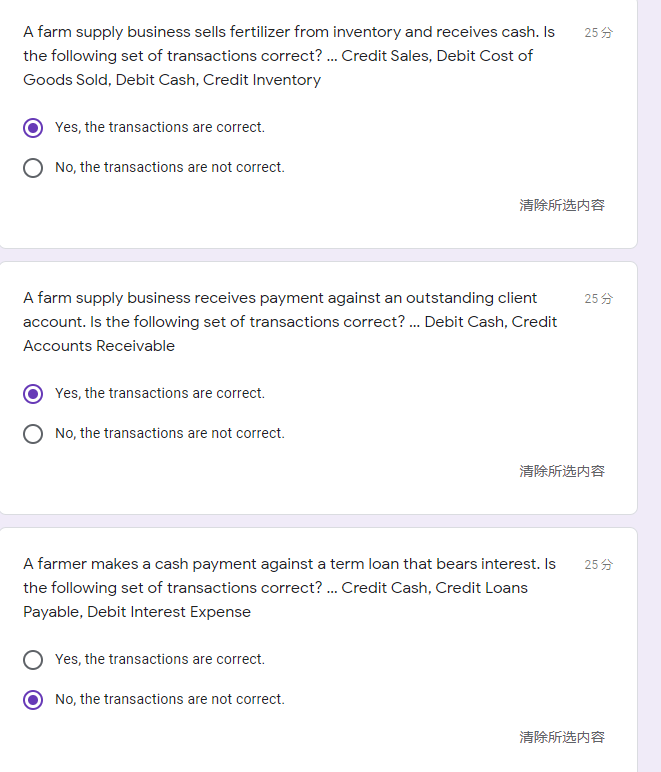661x772 pixels.
Task: Click the 25 分 label of Accounts Receivable question
Action: (599, 299)
